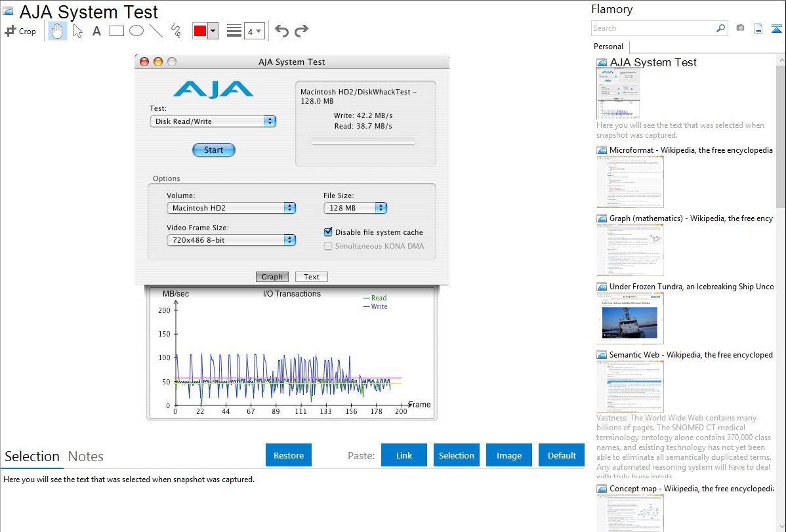The image size is (786, 532).
Task: Open the Selection tab
Action: pyautogui.click(x=32, y=457)
